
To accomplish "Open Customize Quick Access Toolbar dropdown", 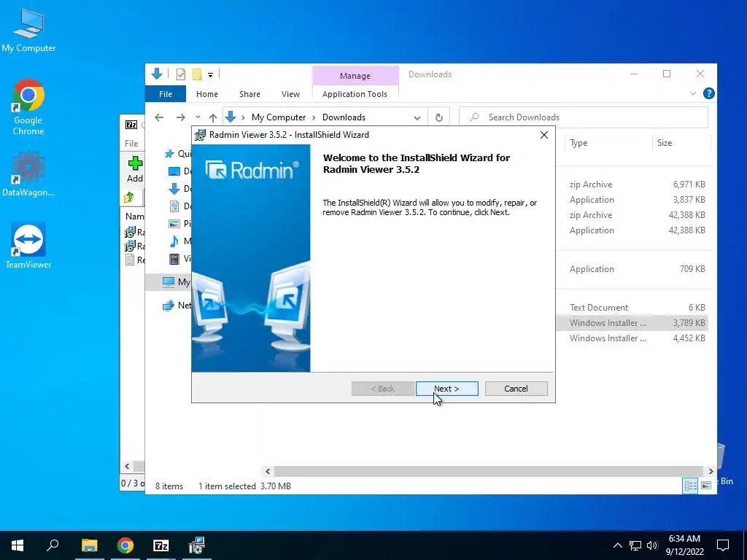I will pos(210,75).
